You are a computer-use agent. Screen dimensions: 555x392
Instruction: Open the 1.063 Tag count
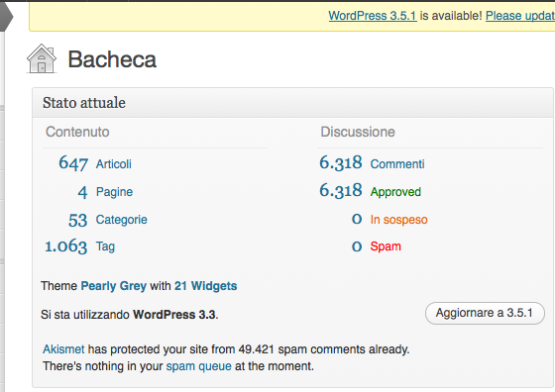click(65, 246)
